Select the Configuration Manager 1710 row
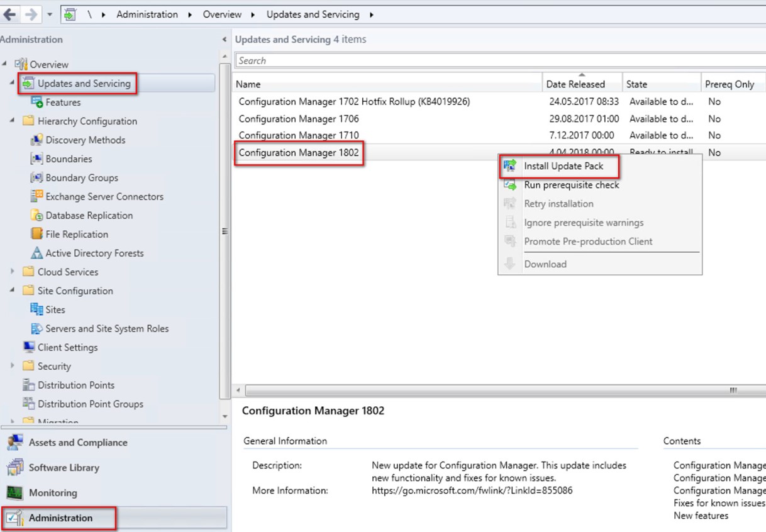 [x=499, y=135]
